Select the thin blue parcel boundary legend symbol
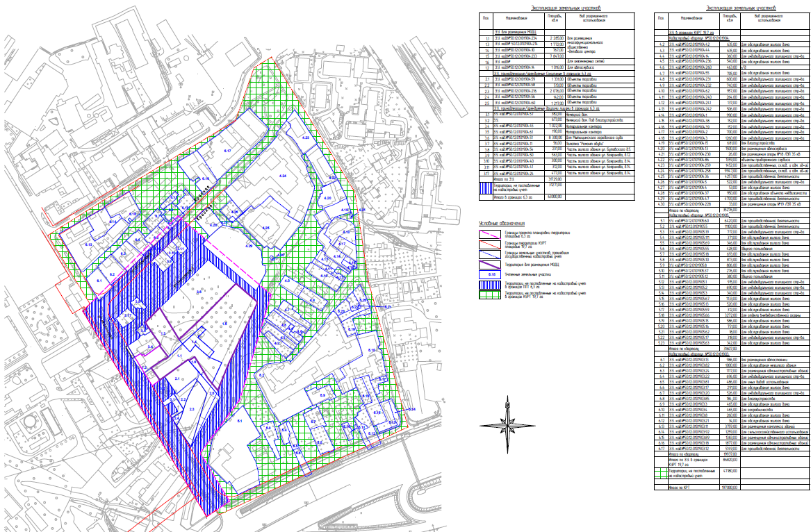The width and height of the screenshot is (811, 532). point(489,254)
